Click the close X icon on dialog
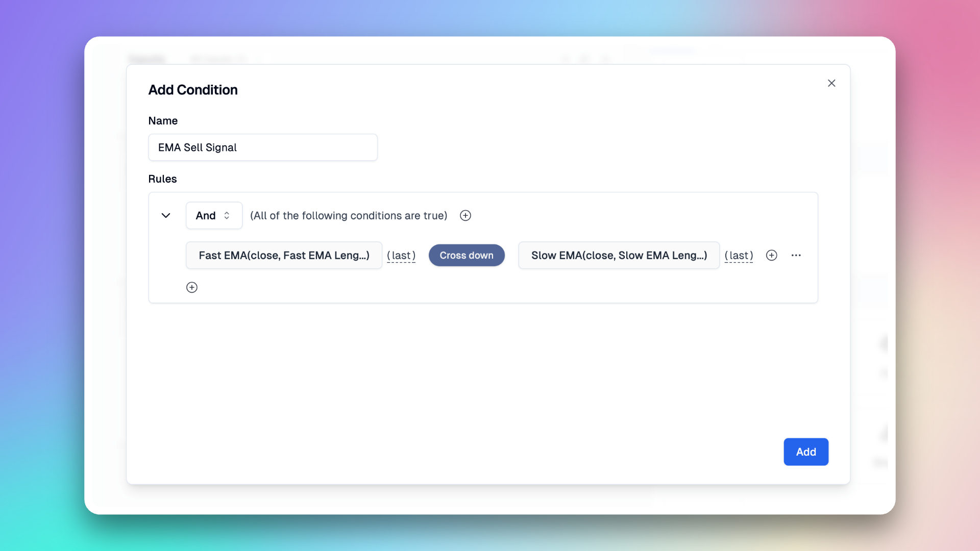The height and width of the screenshot is (551, 980). click(x=832, y=83)
